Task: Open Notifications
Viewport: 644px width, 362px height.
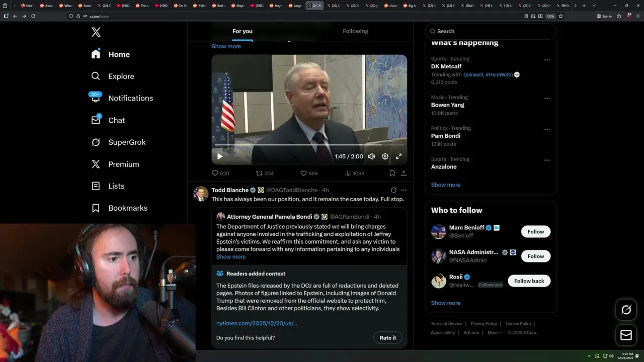Action: coord(121,98)
